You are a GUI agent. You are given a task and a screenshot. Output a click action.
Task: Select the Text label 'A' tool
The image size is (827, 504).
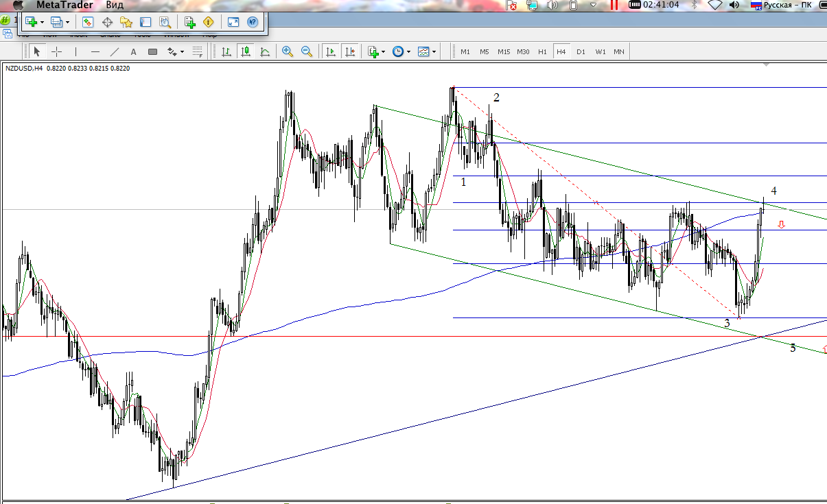pos(133,51)
